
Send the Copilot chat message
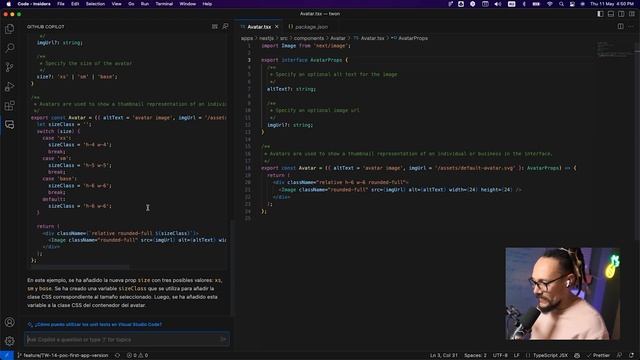223,339
